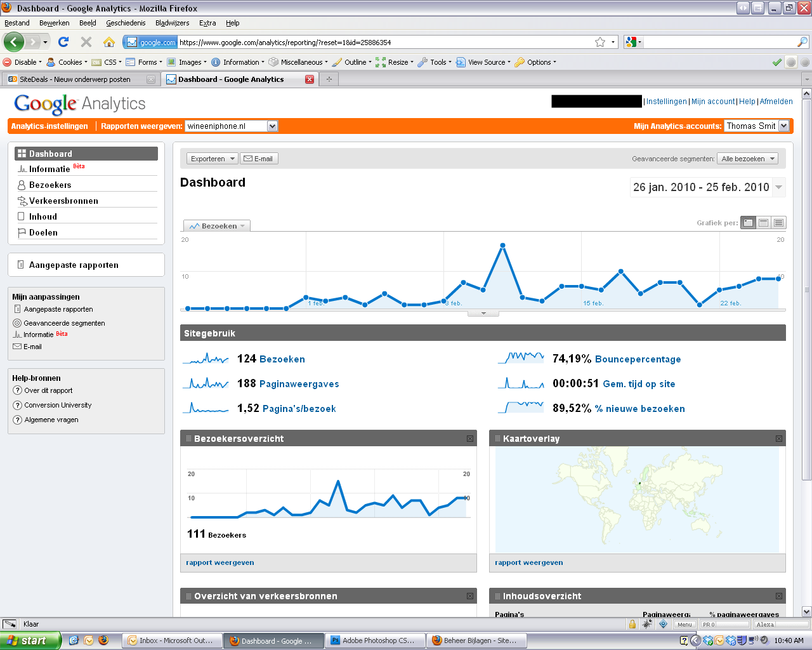This screenshot has width=812, height=650.
Task: Click View Source in developer toolbar
Action: [x=483, y=62]
